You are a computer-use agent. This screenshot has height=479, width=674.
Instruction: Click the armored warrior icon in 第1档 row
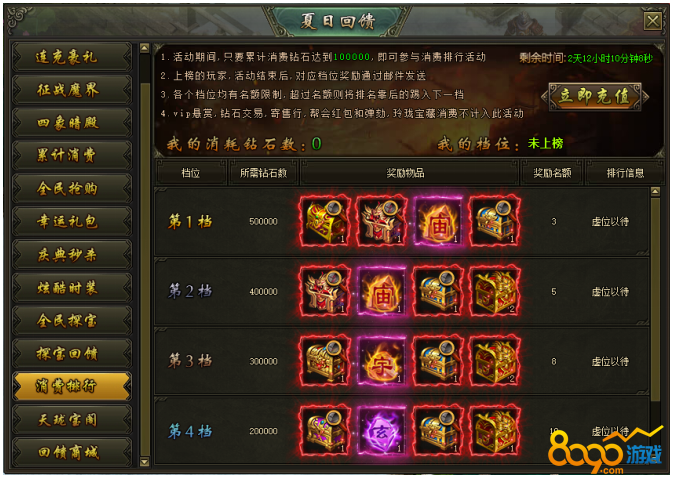tap(382, 222)
